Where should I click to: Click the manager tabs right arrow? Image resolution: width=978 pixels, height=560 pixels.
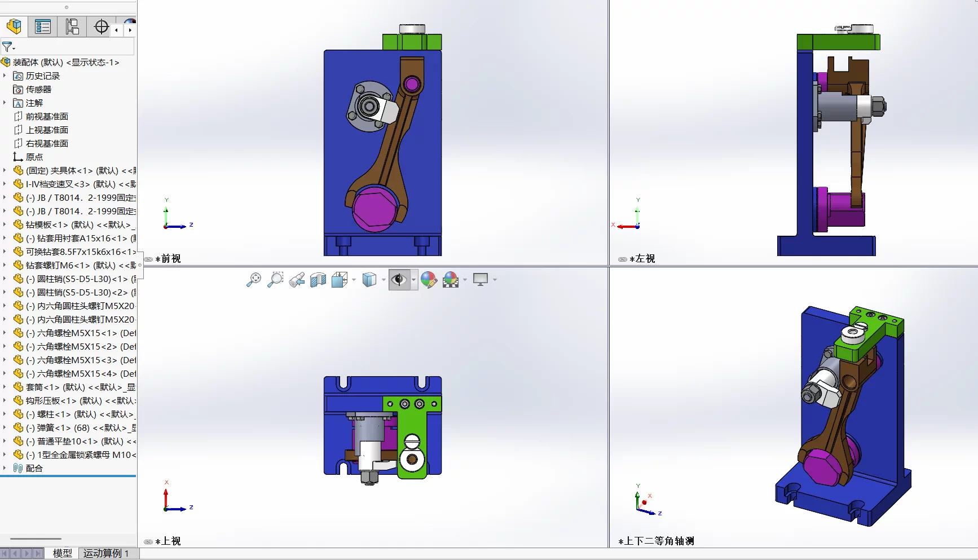point(130,30)
